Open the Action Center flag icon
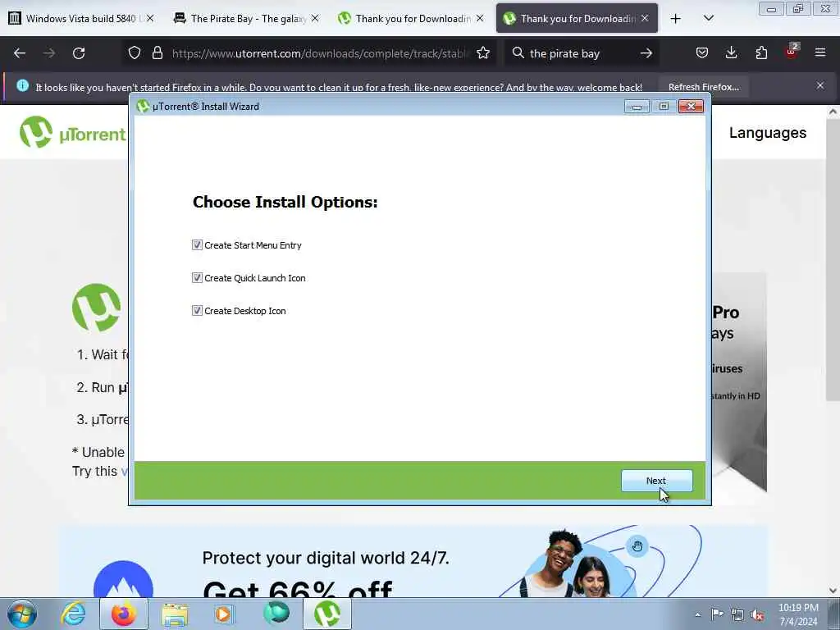This screenshot has height=630, width=840. click(x=717, y=614)
